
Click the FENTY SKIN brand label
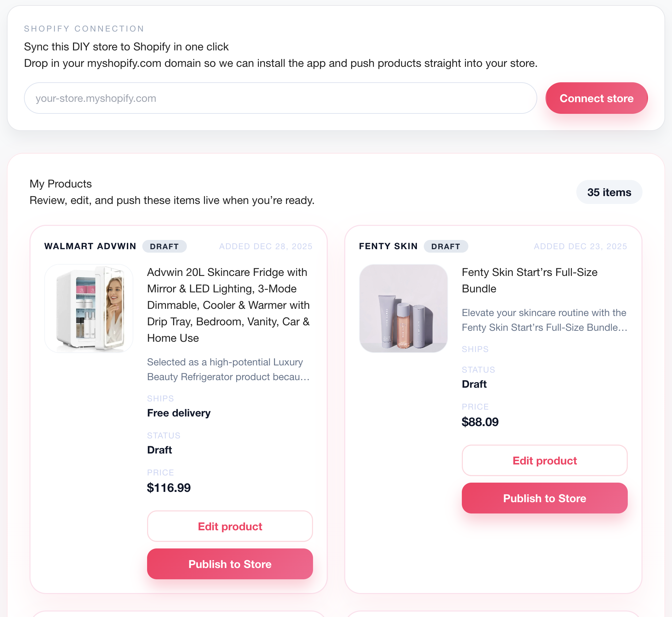[x=388, y=246]
